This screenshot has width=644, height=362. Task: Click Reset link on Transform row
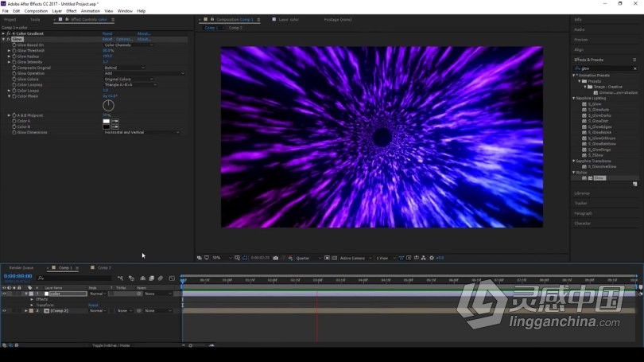[x=93, y=306]
